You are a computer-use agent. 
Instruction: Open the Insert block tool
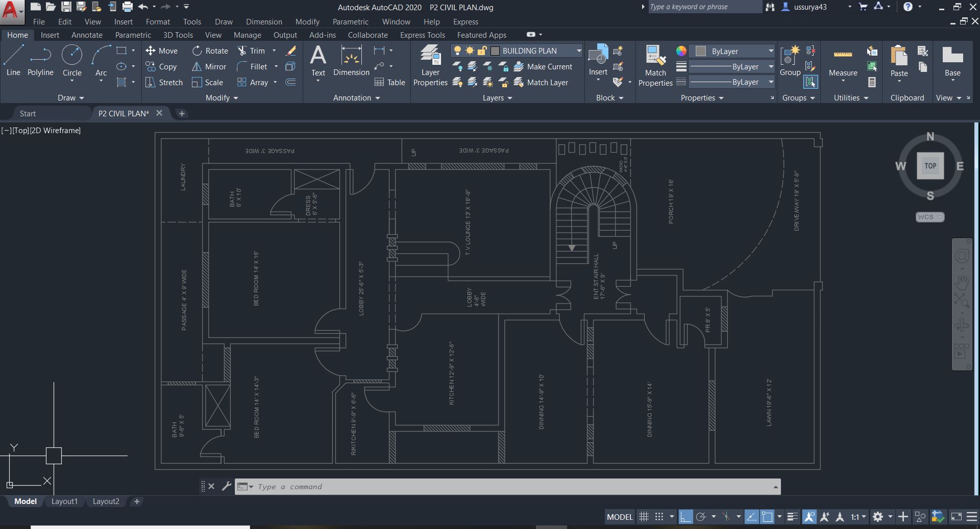598,60
